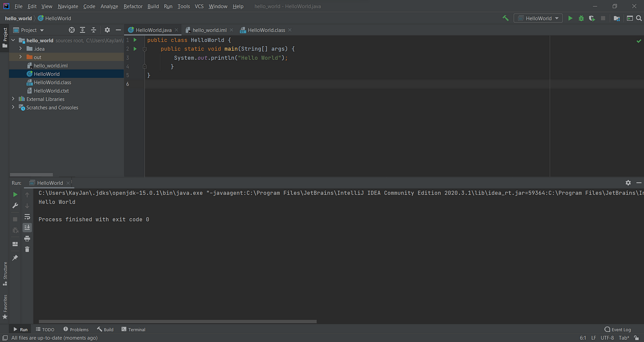The width and height of the screenshot is (644, 342).
Task: Toggle scroll to end in Run console
Action: (27, 228)
